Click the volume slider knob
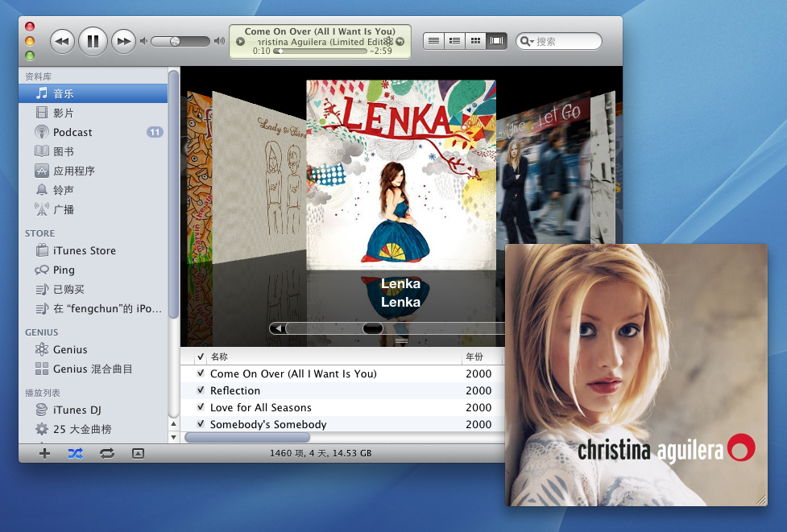Viewport: 787px width, 532px height. coord(176,41)
